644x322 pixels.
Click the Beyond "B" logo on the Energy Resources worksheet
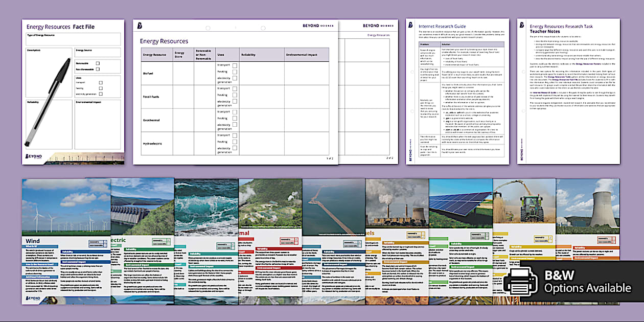(139, 25)
